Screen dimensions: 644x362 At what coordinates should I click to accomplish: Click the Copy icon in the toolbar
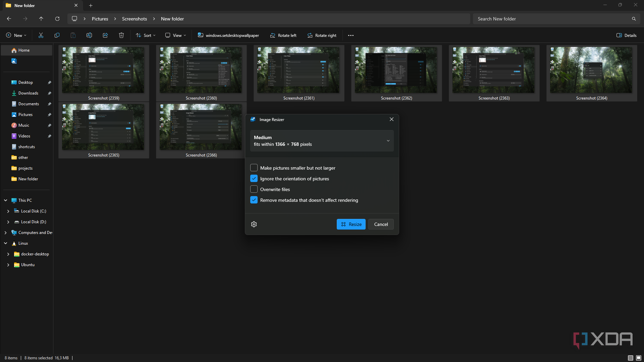coord(57,35)
